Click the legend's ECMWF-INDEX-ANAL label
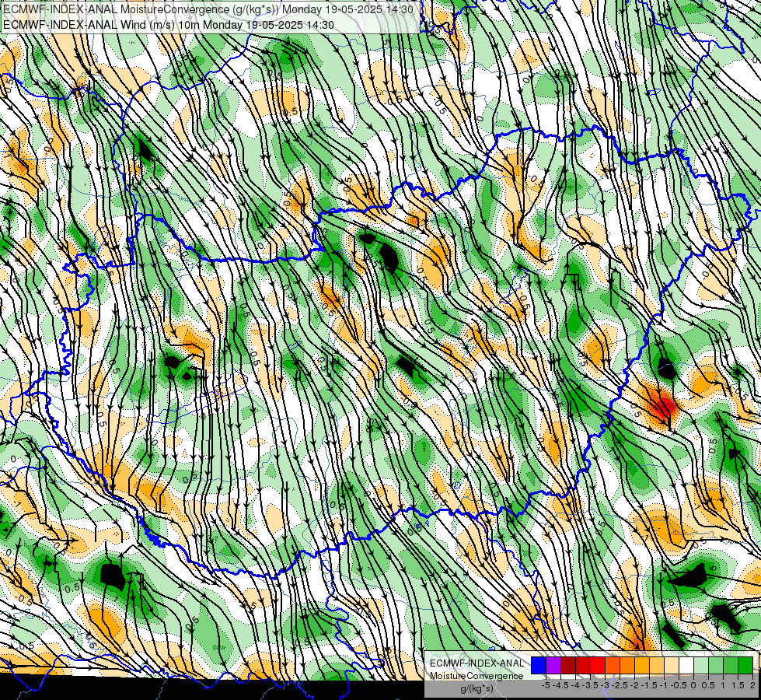This screenshot has width=761, height=700. pyautogui.click(x=476, y=663)
